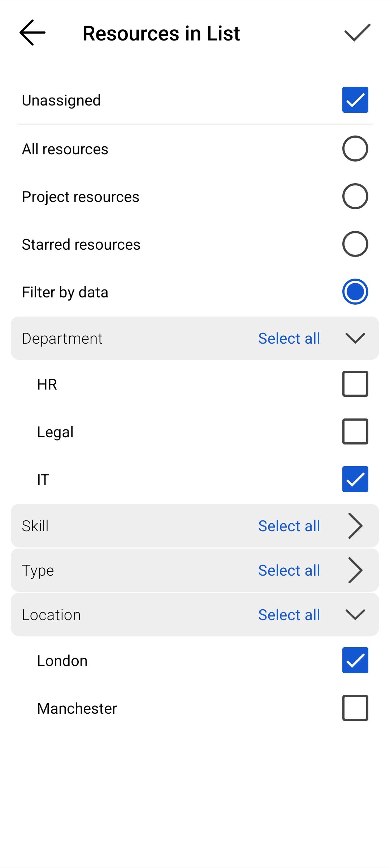The width and height of the screenshot is (390, 868).
Task: Enable the HR department checkbox
Action: click(x=355, y=384)
